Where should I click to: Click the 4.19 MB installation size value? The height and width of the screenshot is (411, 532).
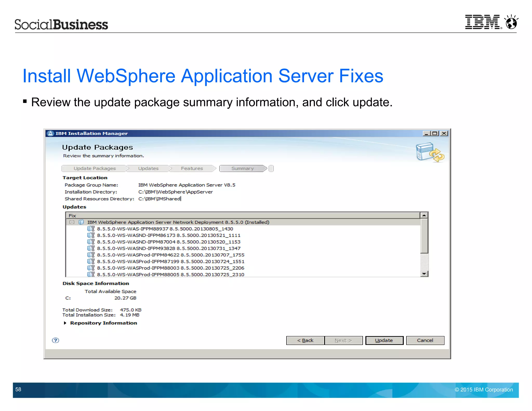[x=130, y=315]
